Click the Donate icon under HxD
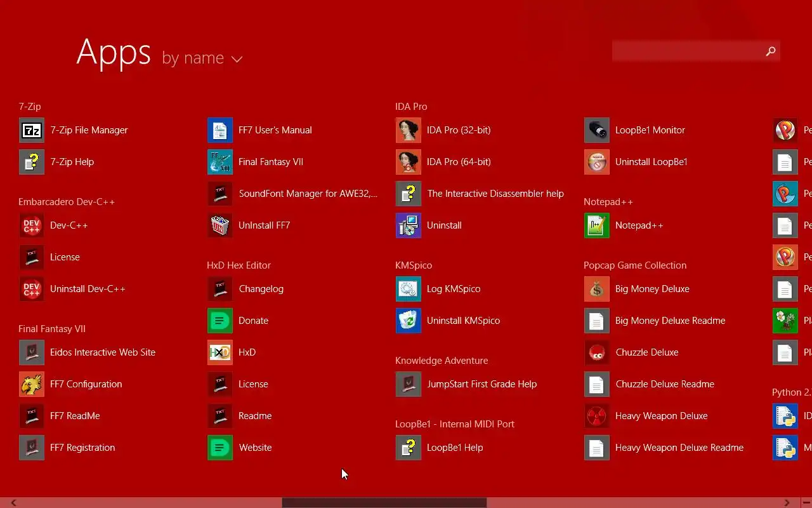This screenshot has height=508, width=812. tap(220, 321)
